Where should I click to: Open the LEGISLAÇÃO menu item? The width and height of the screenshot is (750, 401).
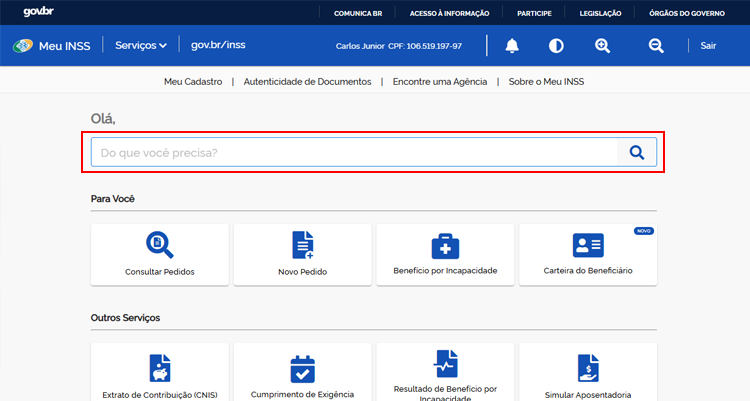coord(600,13)
